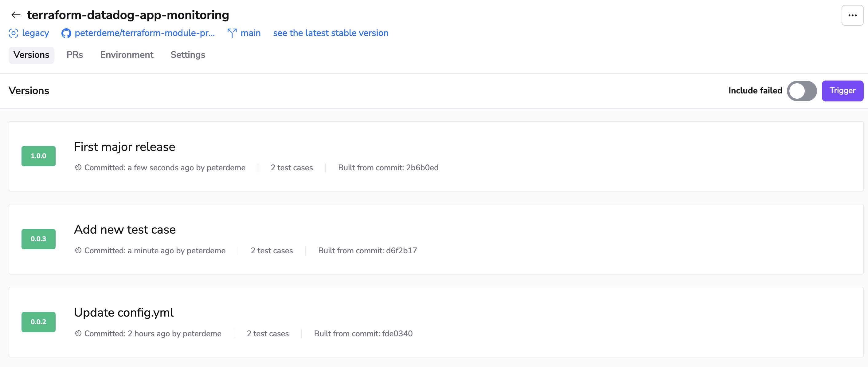Viewport: 868px width, 367px height.
Task: Click the 1.0.0 version badge
Action: pos(38,156)
